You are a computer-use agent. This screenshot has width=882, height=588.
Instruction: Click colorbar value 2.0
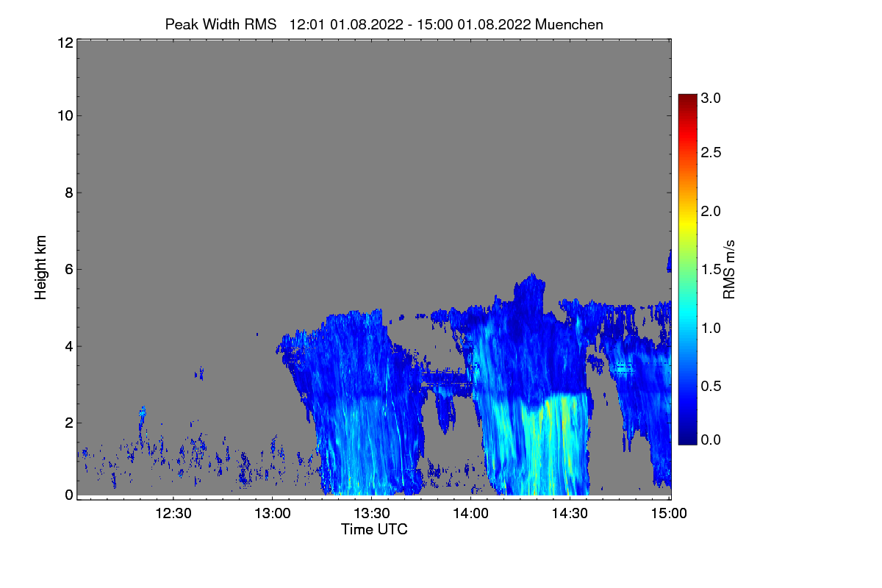pos(711,211)
